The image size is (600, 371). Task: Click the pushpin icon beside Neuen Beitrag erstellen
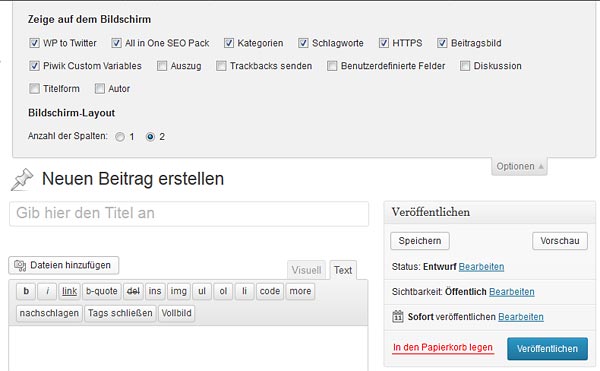tap(22, 179)
